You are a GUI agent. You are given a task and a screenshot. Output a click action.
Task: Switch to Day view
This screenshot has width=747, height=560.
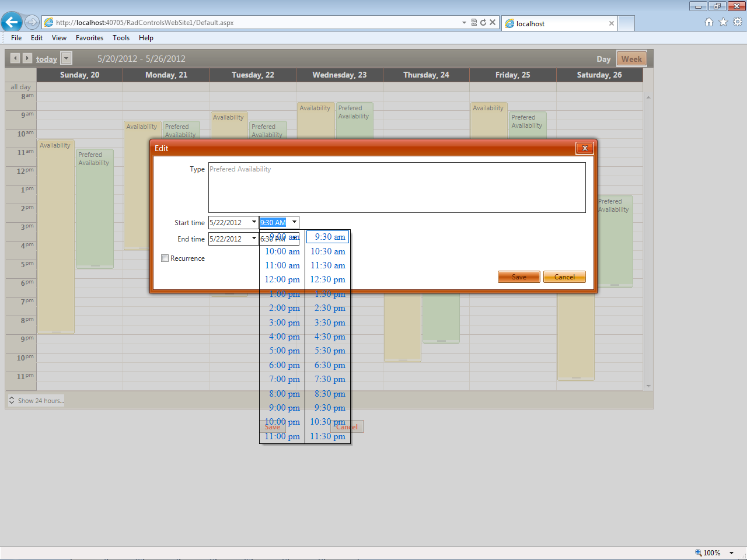(603, 59)
